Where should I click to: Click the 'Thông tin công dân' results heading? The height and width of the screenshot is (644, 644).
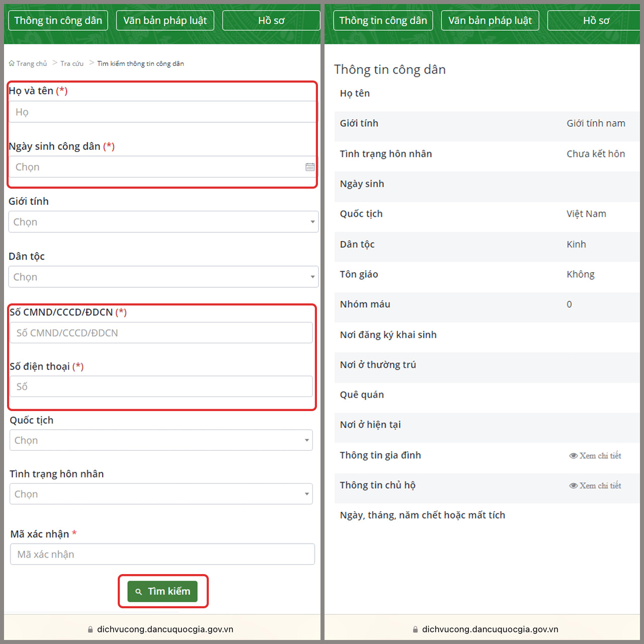click(390, 70)
